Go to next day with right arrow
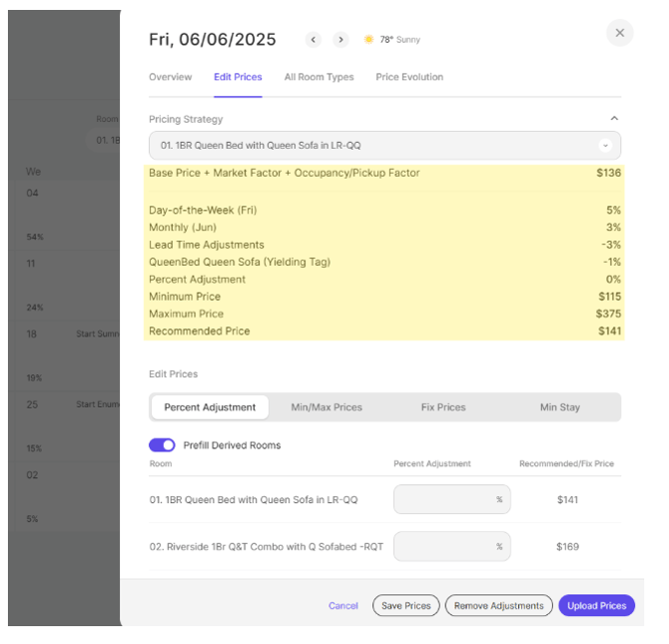Image resolution: width=669 pixels, height=644 pixels. coord(340,40)
